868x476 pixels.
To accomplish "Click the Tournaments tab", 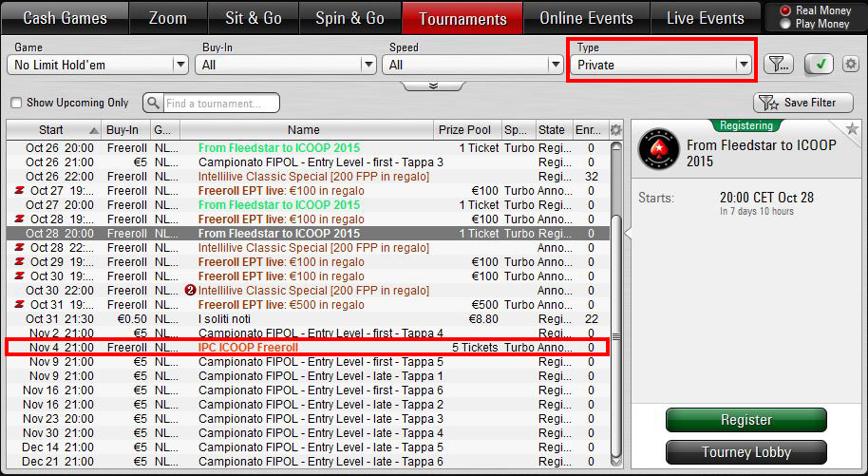I will (x=462, y=18).
